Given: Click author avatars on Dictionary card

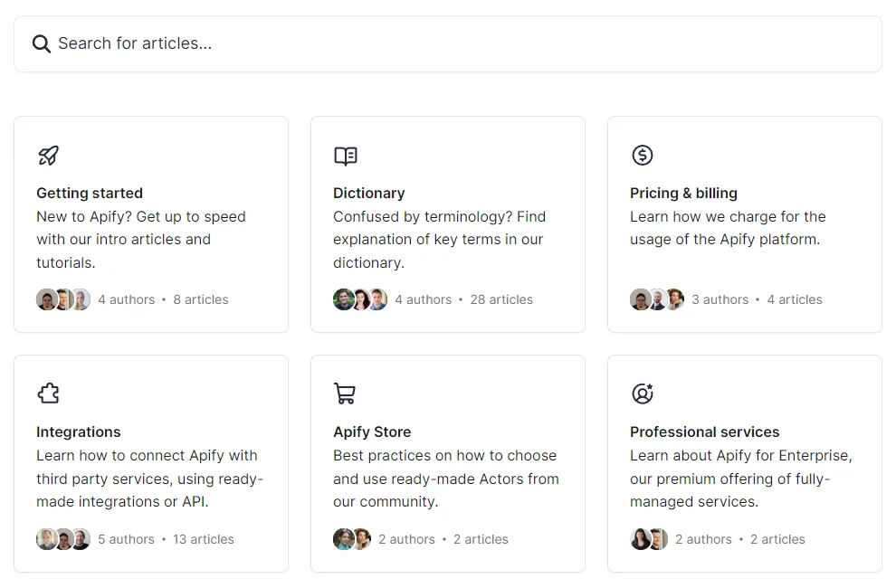Looking at the screenshot, I should pyautogui.click(x=360, y=299).
